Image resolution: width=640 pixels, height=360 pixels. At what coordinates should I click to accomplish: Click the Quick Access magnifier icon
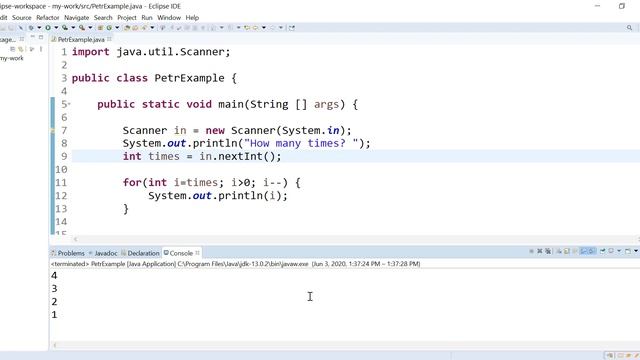click(629, 28)
